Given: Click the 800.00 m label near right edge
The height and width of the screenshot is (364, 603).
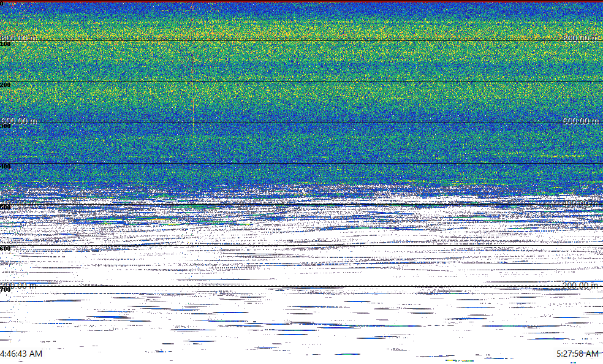Looking at the screenshot, I should pos(581,37).
